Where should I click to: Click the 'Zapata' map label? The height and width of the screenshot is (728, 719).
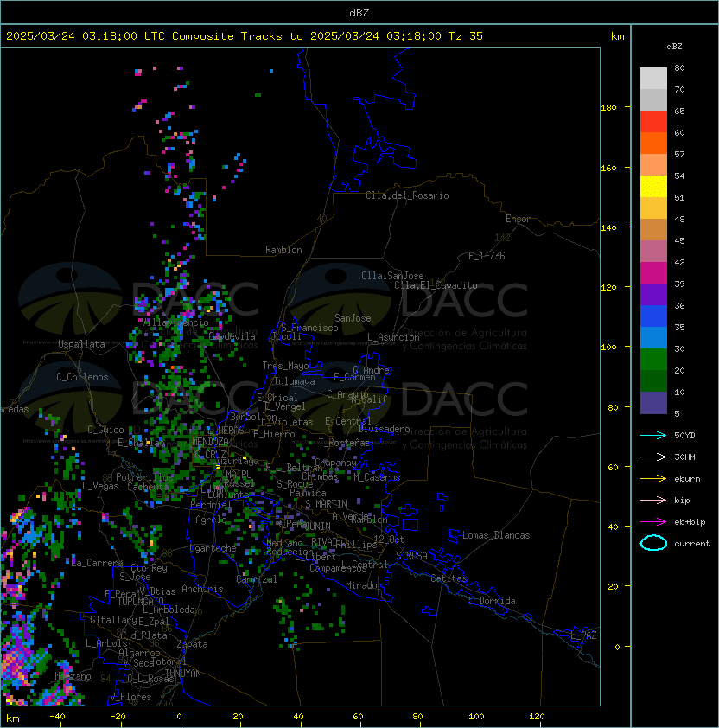click(x=192, y=644)
